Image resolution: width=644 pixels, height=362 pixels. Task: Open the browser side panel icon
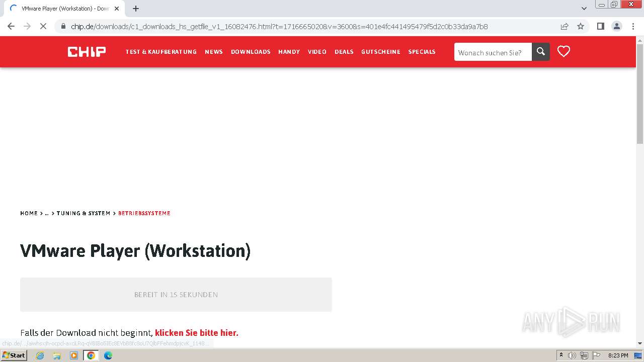[600, 26]
